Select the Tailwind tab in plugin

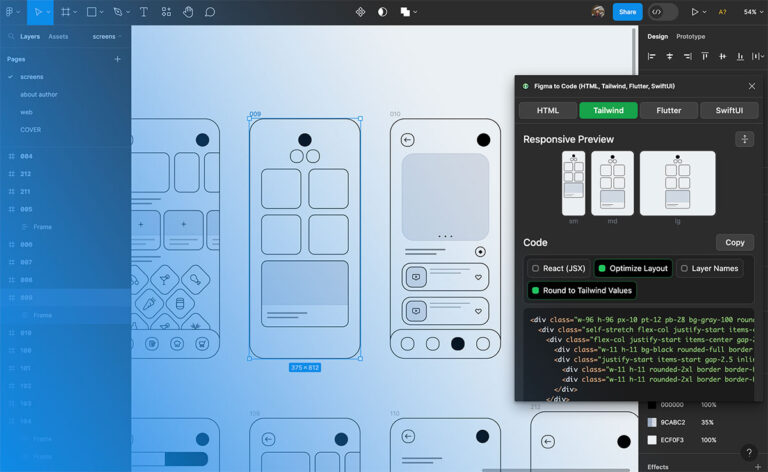(x=608, y=110)
